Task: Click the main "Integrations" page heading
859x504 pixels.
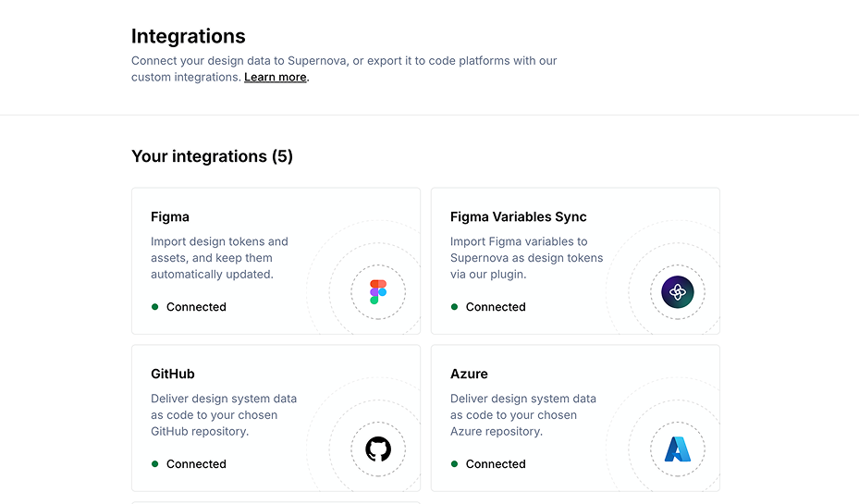Action: point(189,36)
